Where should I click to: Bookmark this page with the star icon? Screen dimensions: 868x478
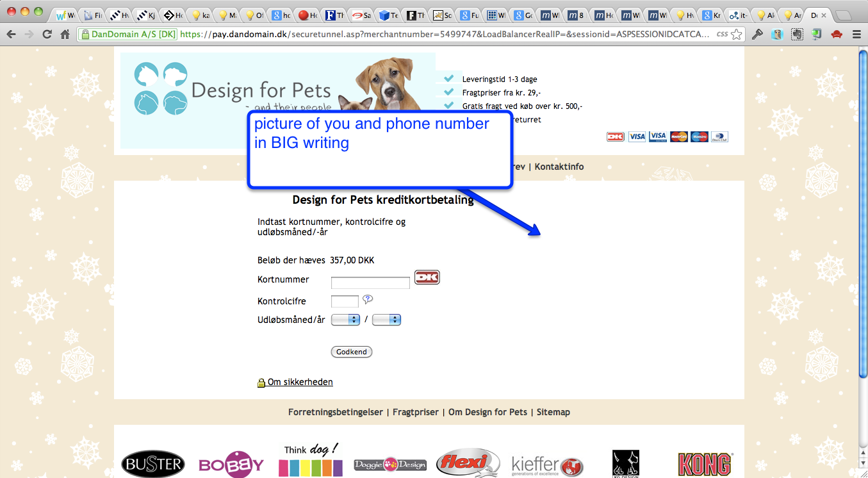point(737,35)
